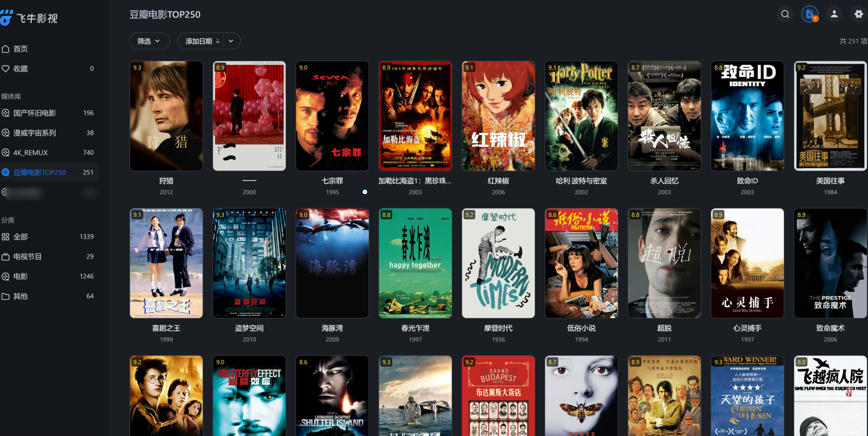Image resolution: width=868 pixels, height=436 pixels.
Task: Click the 摩登时代 title text
Action: 499,328
